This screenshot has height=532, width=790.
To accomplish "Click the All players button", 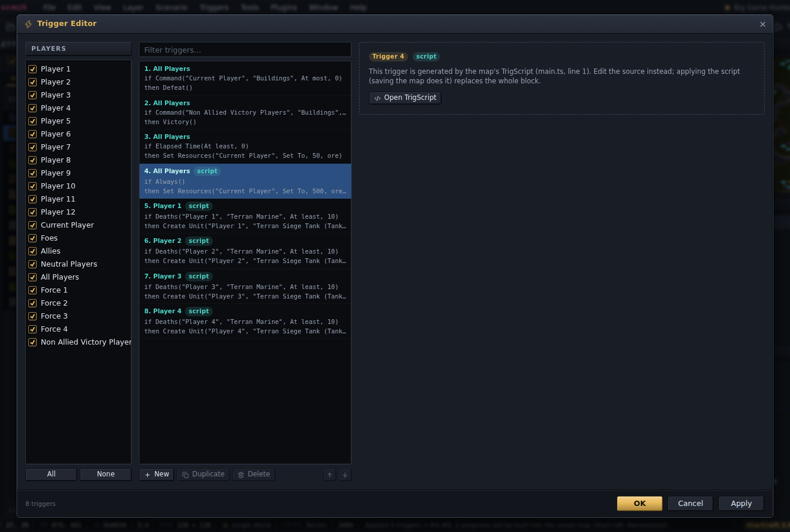I will tap(51, 474).
